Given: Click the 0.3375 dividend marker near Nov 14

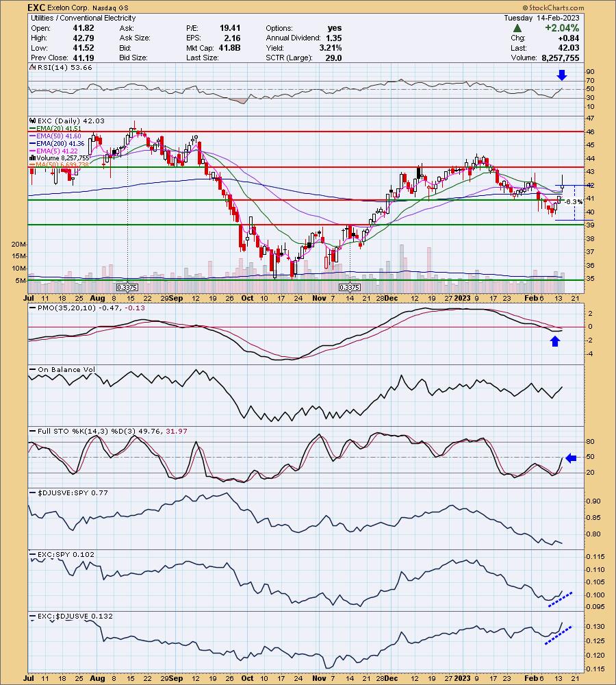Looking at the screenshot, I should coord(350,287).
